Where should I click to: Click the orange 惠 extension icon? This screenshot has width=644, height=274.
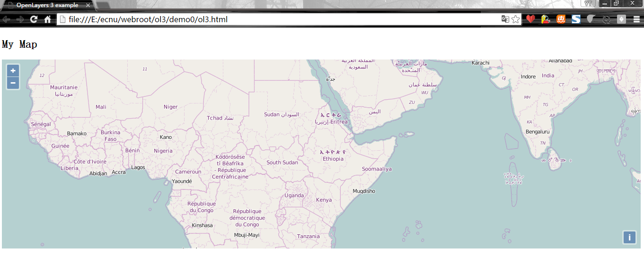(561, 19)
